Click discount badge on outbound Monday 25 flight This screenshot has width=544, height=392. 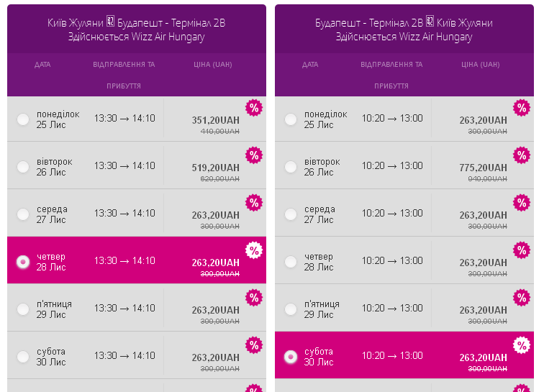253,109
